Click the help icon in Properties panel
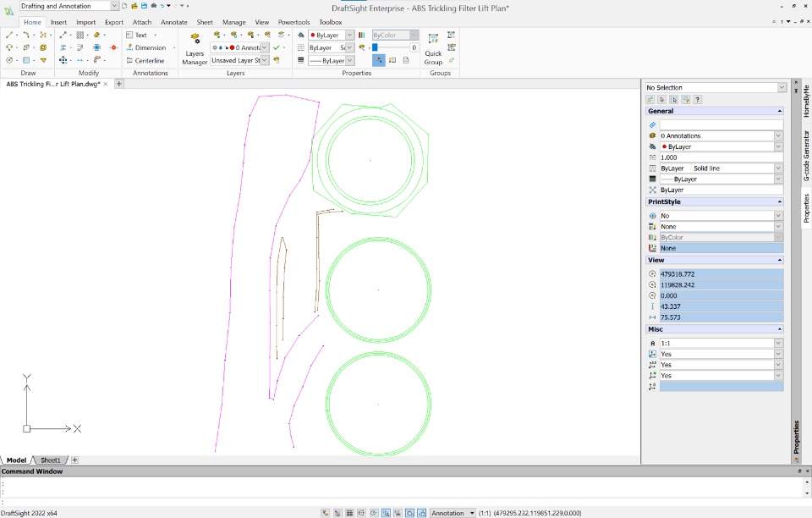Screen dimensions: 812x518 point(698,99)
